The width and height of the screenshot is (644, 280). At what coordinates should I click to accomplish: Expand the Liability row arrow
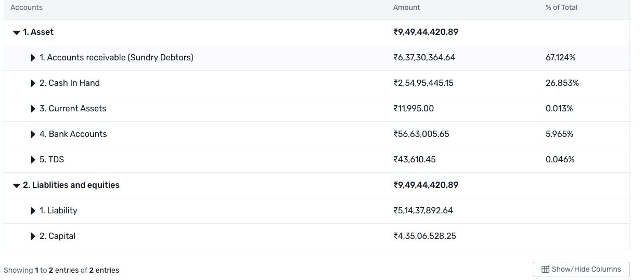(x=33, y=211)
